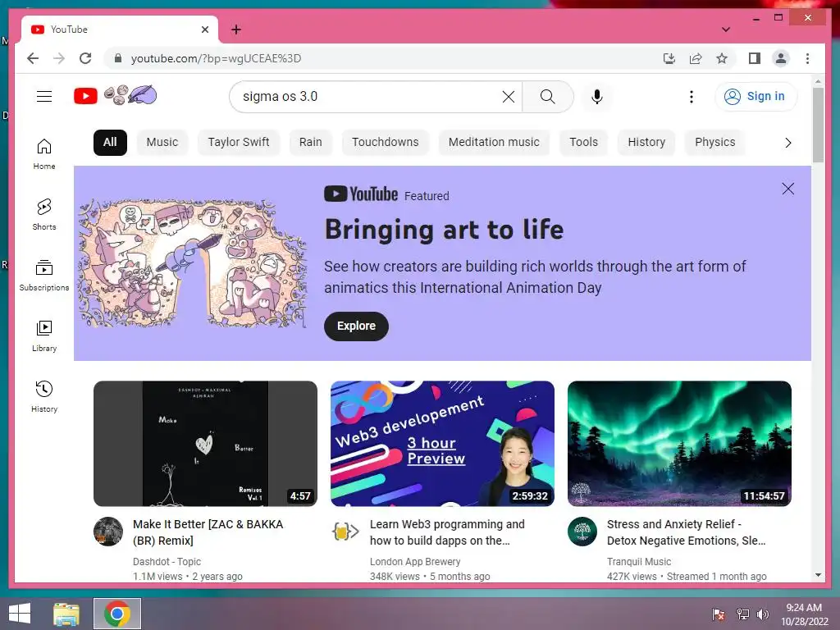Click the Chrome icon in the taskbar

(117, 614)
